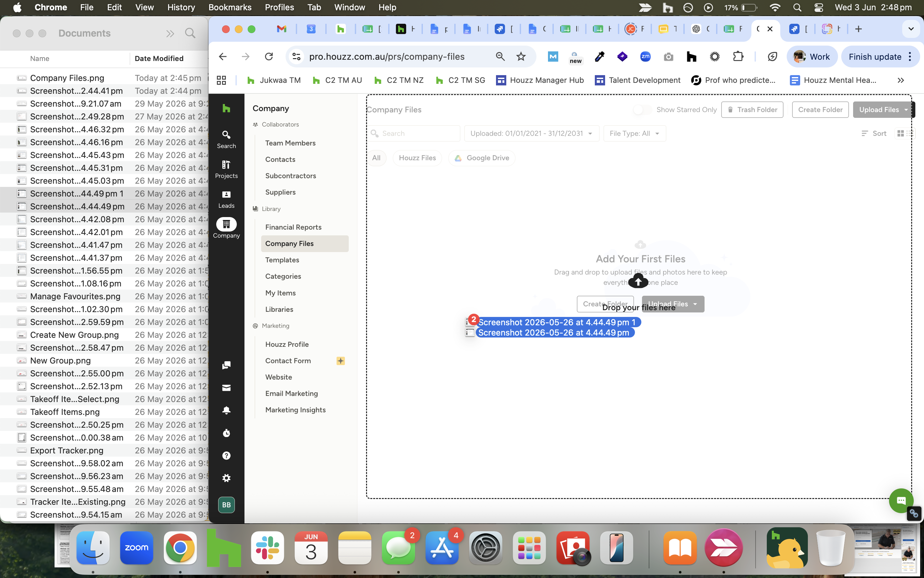924x578 pixels.
Task: Open the File Type: All dropdown
Action: (x=635, y=133)
